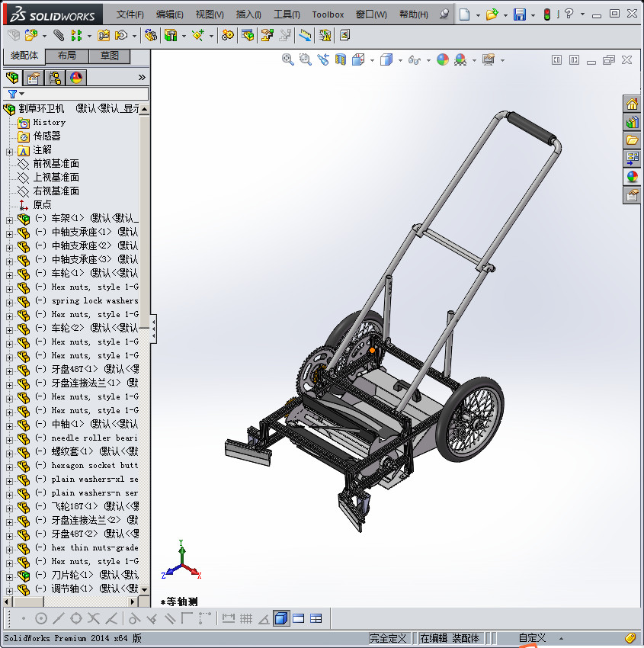Click the Apply Scene icon
The width and height of the screenshot is (644, 648).
460,60
